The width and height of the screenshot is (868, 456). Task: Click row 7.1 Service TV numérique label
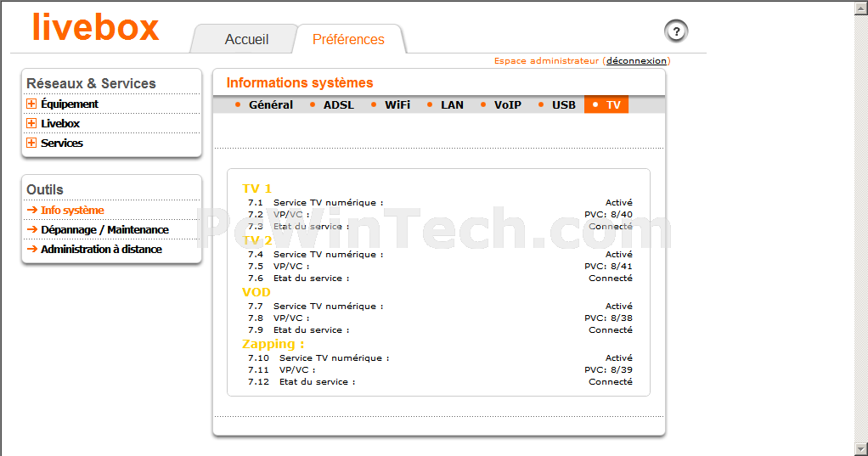(x=329, y=203)
